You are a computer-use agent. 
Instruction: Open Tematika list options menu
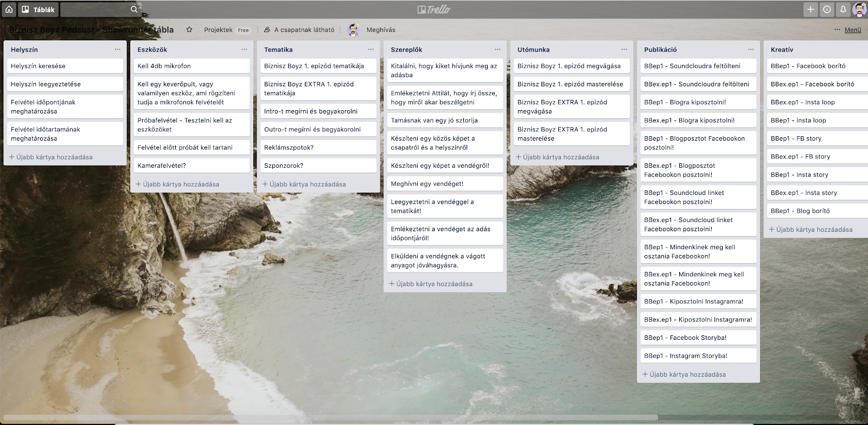click(x=371, y=49)
